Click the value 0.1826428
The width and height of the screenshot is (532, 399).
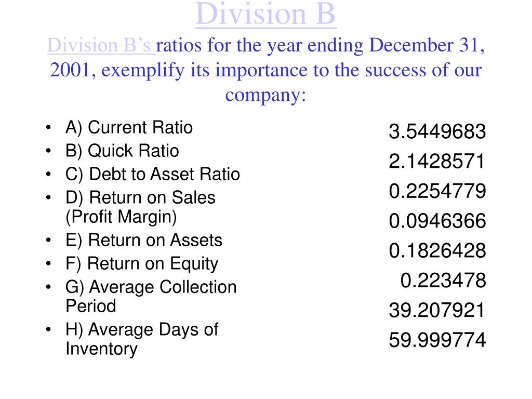point(437,251)
